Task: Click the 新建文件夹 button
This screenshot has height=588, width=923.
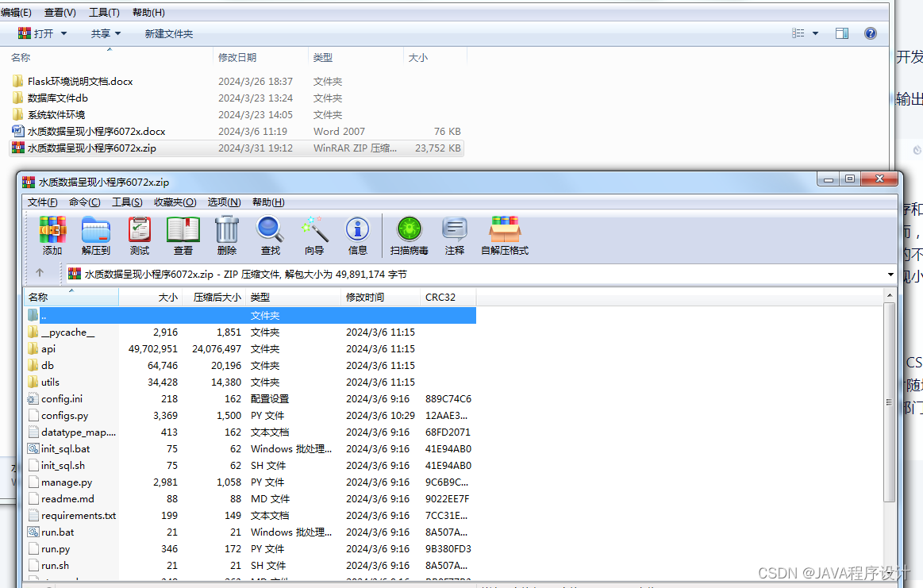Action: point(168,33)
